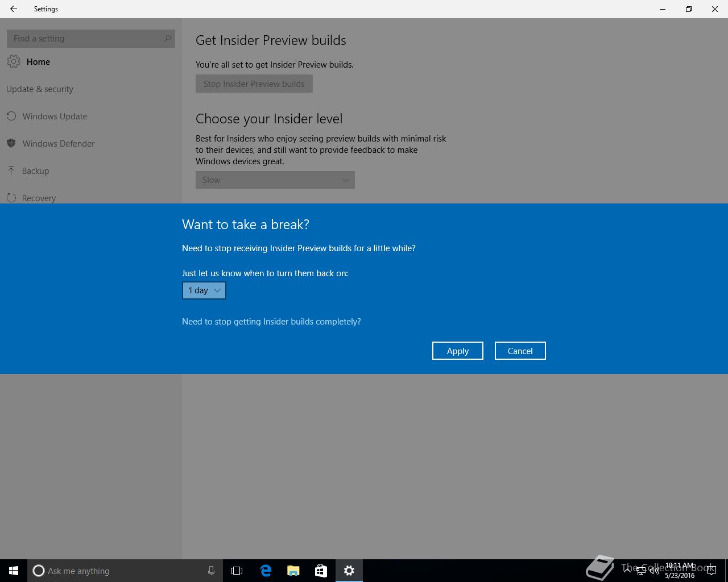Launch Microsoft Edge from the taskbar
728x582 pixels.
(266, 571)
